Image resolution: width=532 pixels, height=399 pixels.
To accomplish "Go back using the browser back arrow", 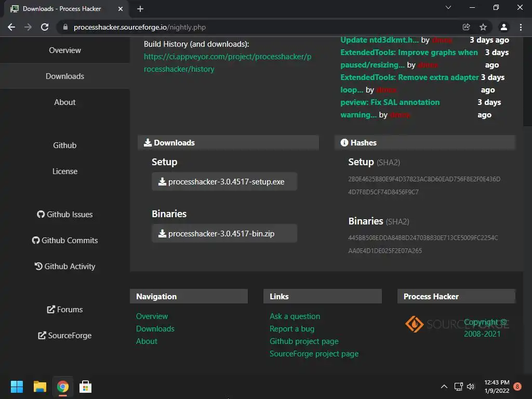I will (x=11, y=27).
